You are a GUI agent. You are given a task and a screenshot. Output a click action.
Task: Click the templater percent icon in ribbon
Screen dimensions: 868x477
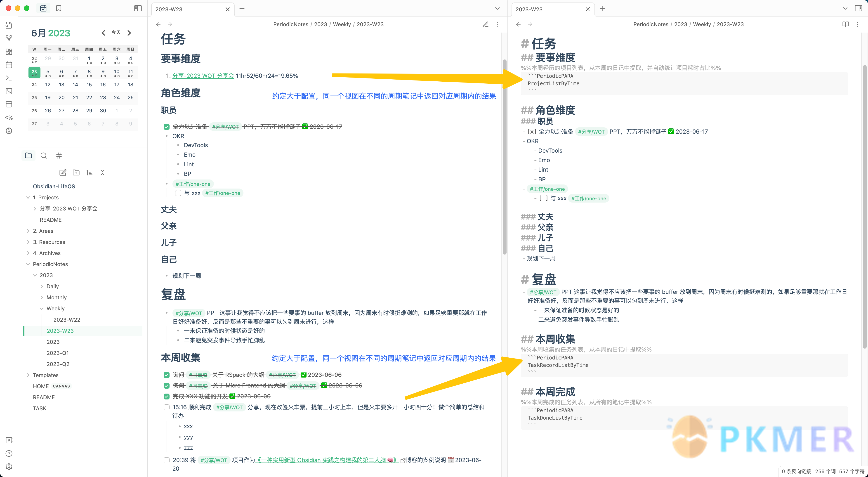pyautogui.click(x=9, y=117)
